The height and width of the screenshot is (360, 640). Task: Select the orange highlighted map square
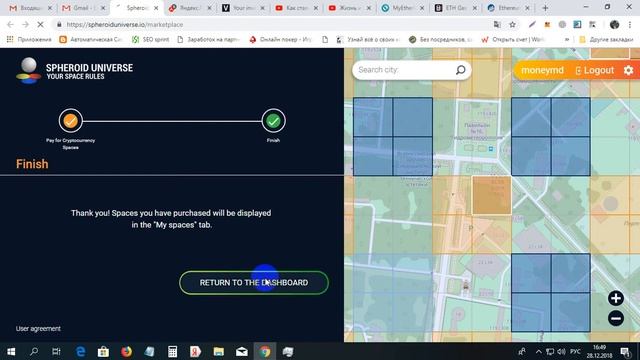click(x=491, y=196)
